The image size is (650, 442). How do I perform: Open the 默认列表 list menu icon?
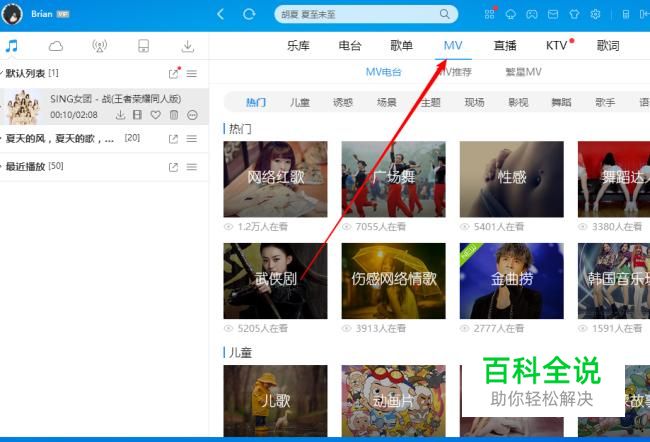[x=192, y=74]
